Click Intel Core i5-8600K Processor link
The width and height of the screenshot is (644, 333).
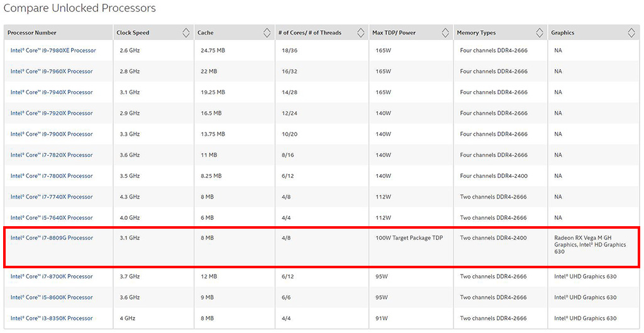(x=52, y=297)
